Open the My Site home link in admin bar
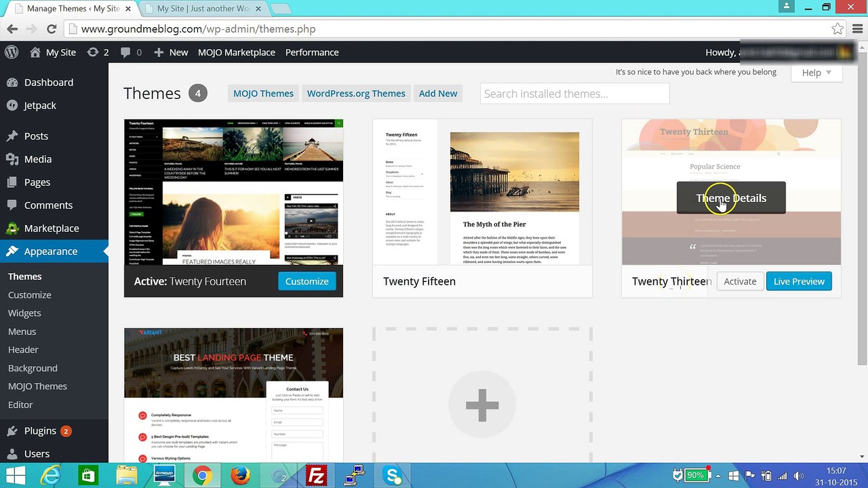868x488 pixels. tap(53, 52)
